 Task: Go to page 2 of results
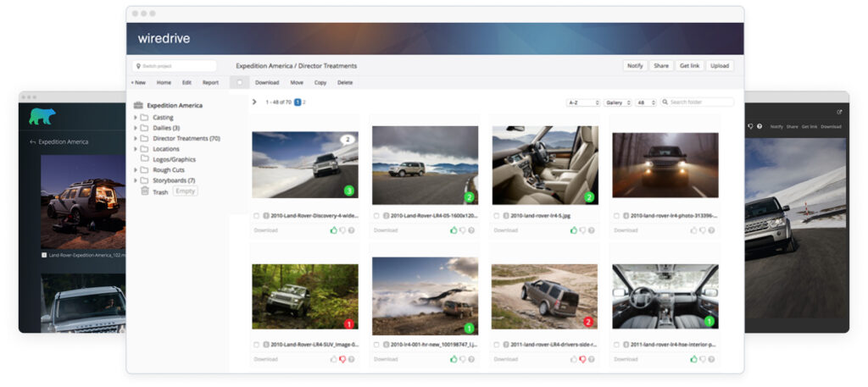click(304, 102)
